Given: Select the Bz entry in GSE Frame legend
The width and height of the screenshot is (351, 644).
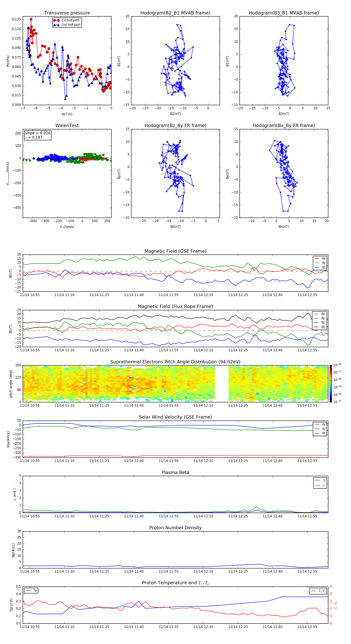Looking at the screenshot, I should pos(320,267).
